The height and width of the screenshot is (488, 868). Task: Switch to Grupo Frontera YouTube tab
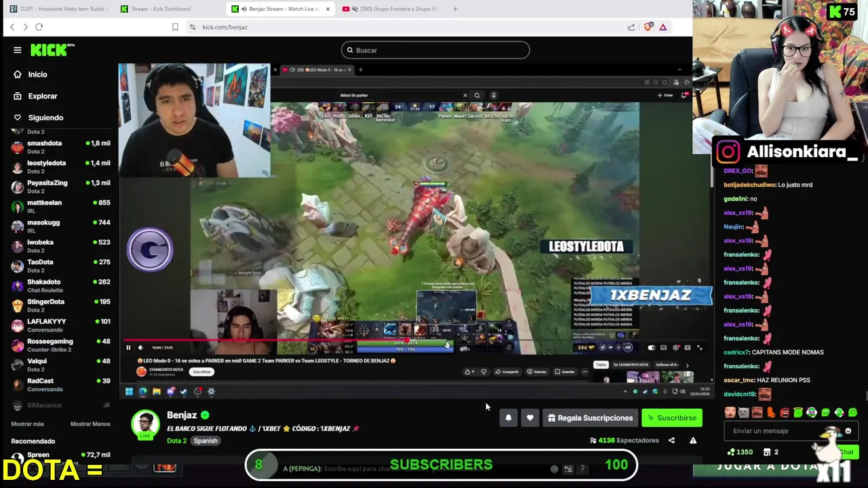click(x=392, y=9)
